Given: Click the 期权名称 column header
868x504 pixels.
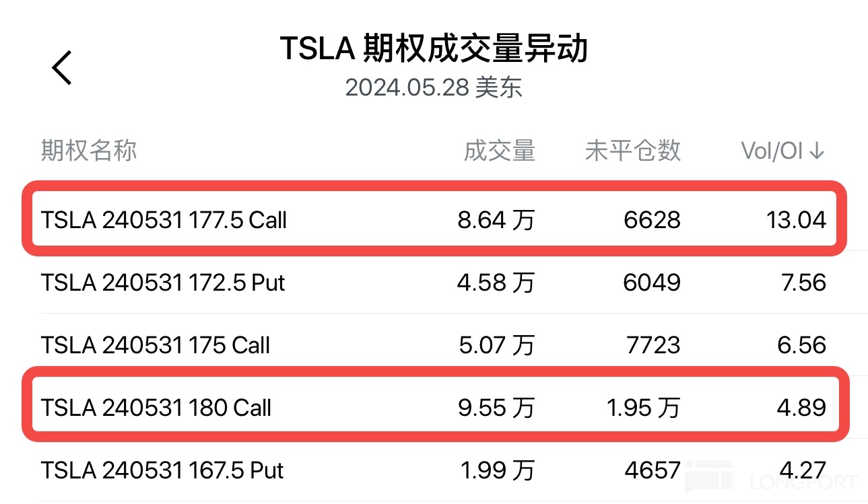Looking at the screenshot, I should click(89, 151).
